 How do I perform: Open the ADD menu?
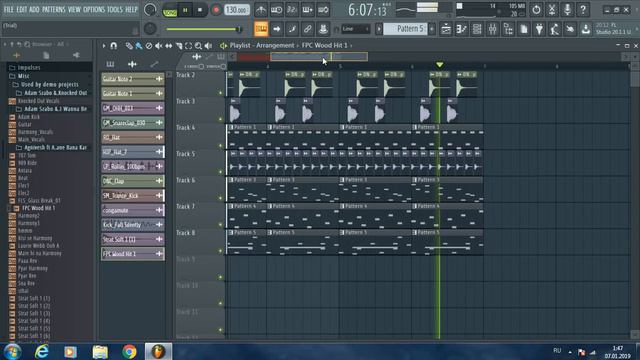[x=34, y=9]
